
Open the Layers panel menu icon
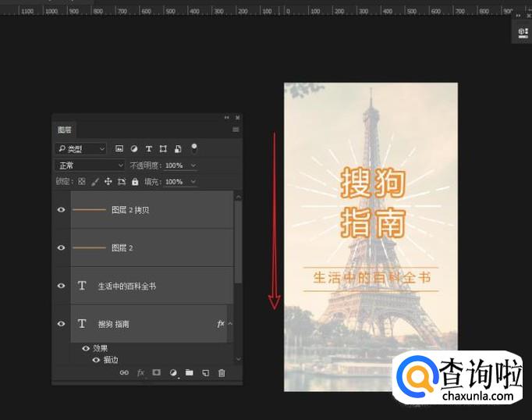click(236, 130)
